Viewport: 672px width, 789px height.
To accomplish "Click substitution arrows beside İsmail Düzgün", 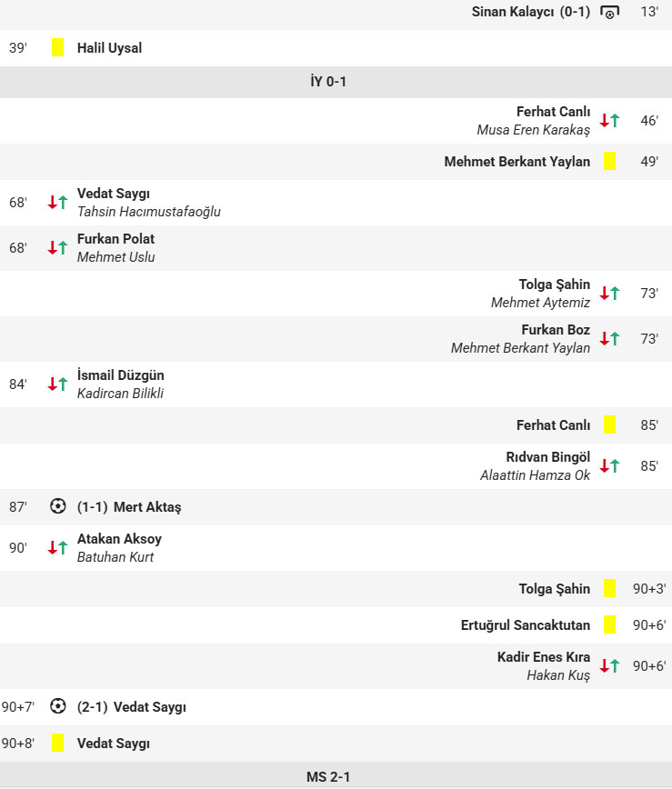I will (x=58, y=385).
